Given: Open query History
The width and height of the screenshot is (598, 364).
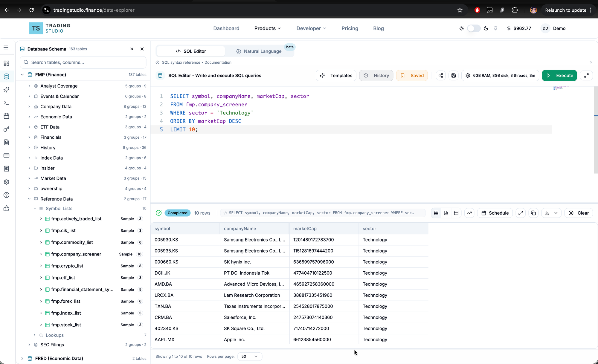Looking at the screenshot, I should point(376,76).
